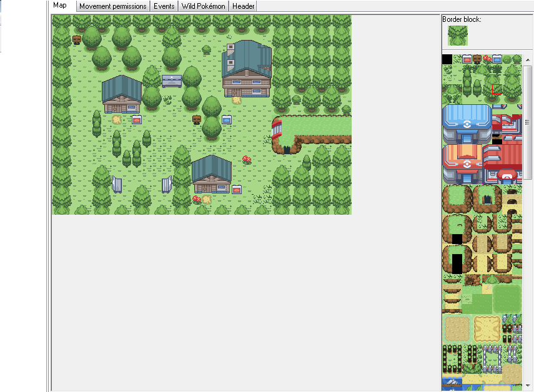Image resolution: width=534 pixels, height=392 pixels.
Task: Open the Wild Pokémon tab
Action: coord(204,6)
